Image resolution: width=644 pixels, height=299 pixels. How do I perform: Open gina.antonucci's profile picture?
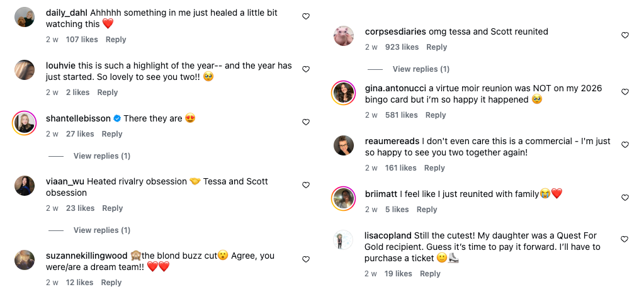point(343,93)
